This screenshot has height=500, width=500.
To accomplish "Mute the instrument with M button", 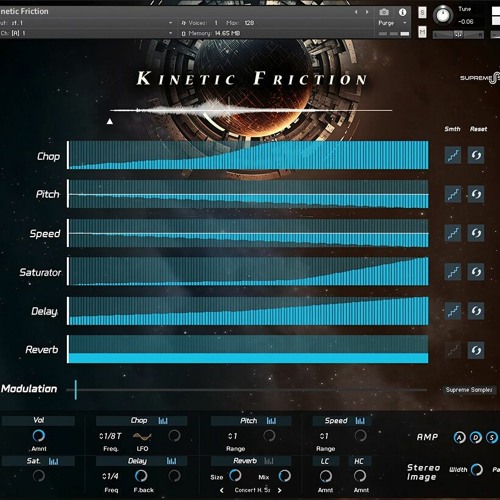I will pos(422,32).
